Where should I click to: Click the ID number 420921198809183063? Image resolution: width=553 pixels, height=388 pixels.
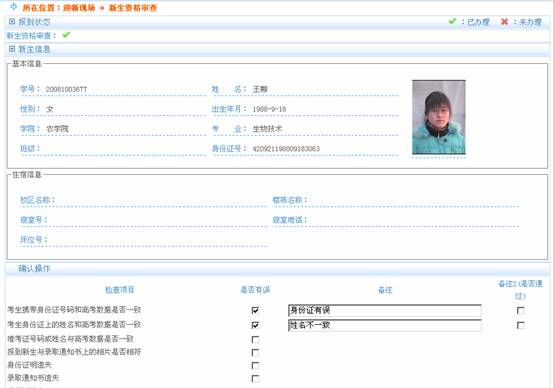(286, 148)
